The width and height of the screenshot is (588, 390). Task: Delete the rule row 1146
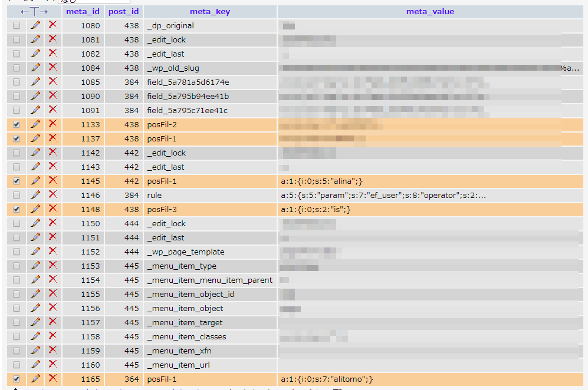click(53, 194)
